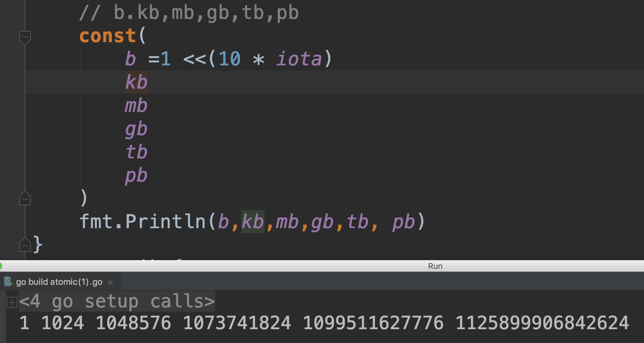Screen dimensions: 644x343
Task: Click 'Println' in the fmt.Println call
Action: (x=165, y=222)
